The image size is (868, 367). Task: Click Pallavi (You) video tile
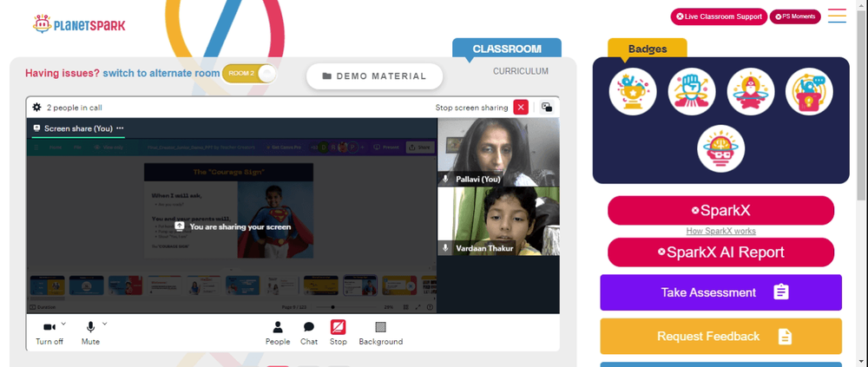pyautogui.click(x=498, y=152)
